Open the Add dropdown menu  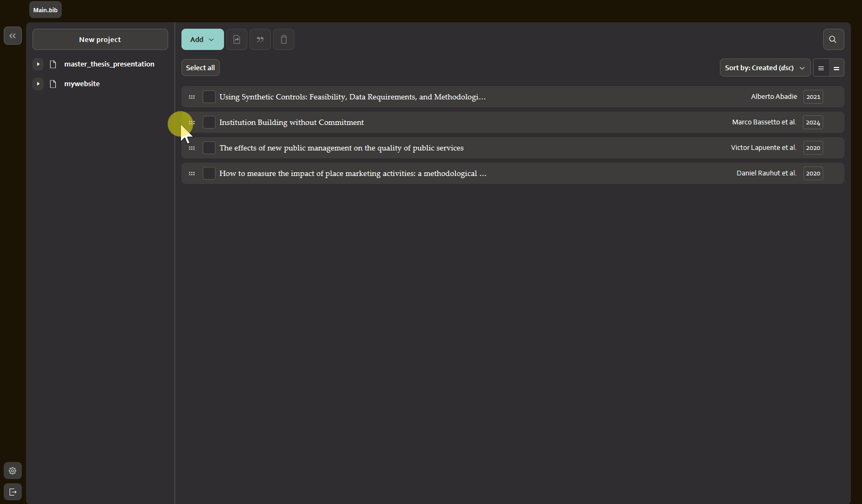[202, 39]
